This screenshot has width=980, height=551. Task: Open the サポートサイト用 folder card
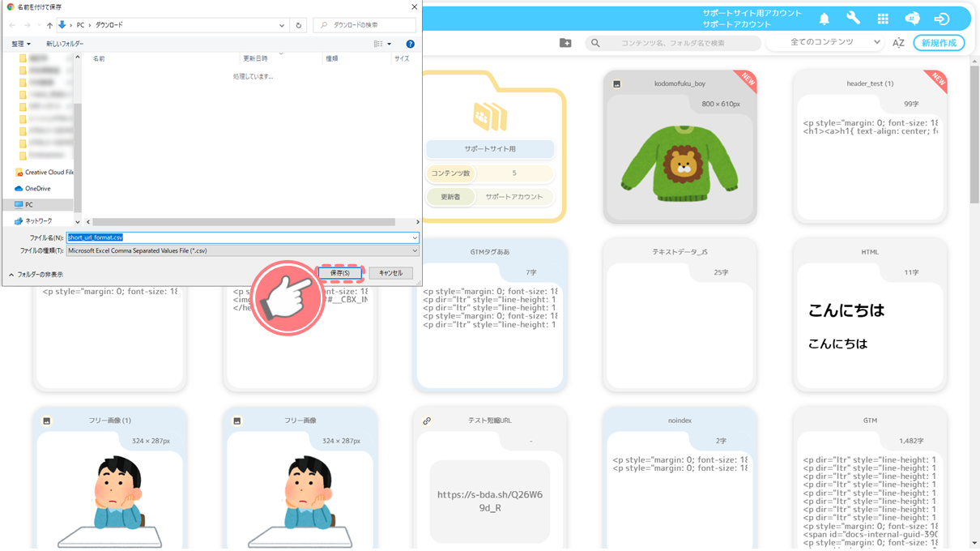[x=490, y=146]
